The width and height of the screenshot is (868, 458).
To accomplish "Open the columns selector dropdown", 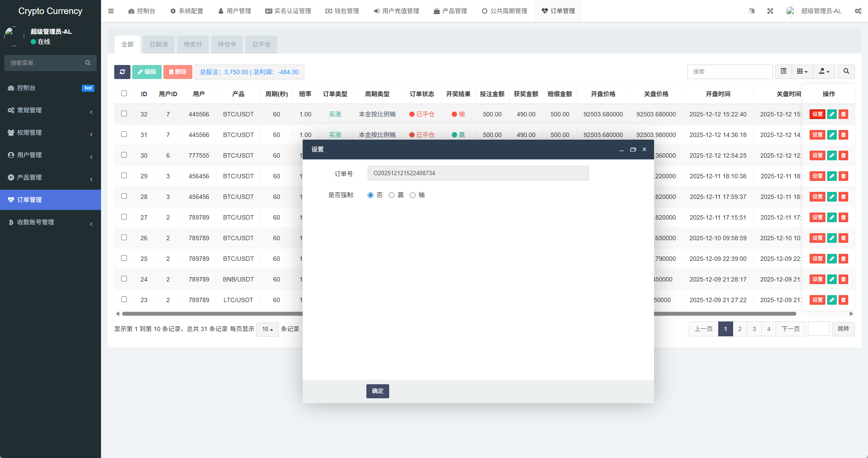I will 802,72.
